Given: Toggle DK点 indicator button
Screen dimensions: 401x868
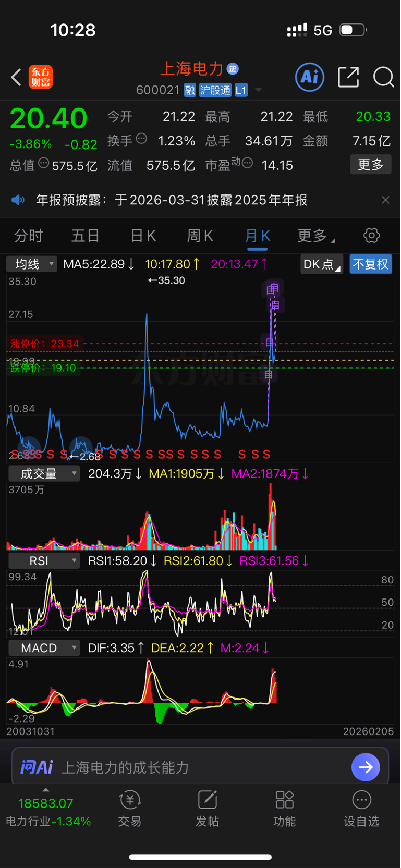Looking at the screenshot, I should [x=321, y=264].
